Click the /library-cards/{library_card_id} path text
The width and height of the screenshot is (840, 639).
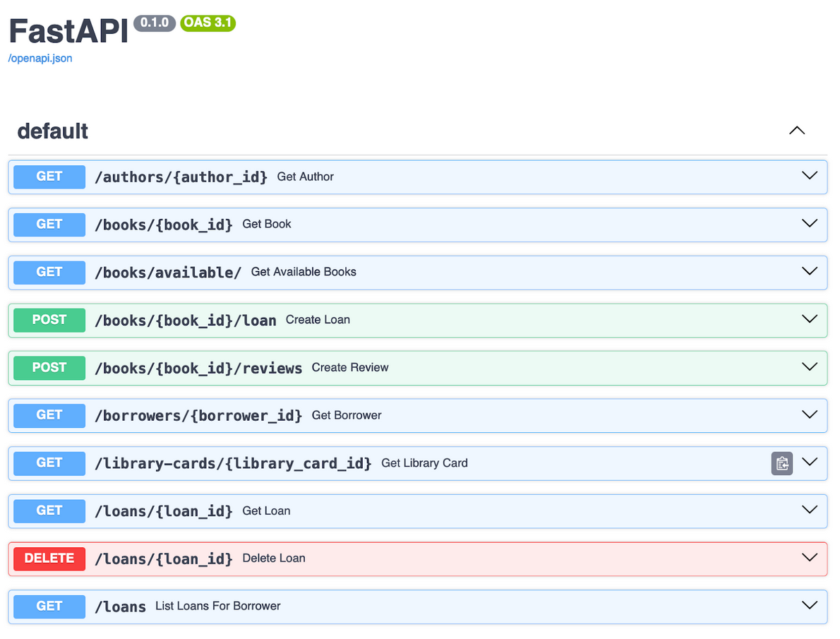tap(233, 463)
